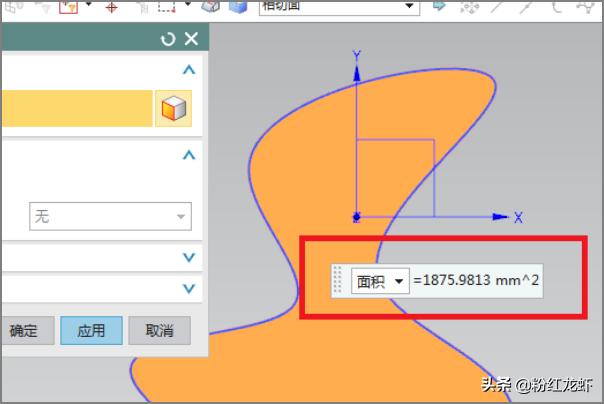Collapse the second section with up chevron
Viewport: 604px width, 404px height.
189,155
